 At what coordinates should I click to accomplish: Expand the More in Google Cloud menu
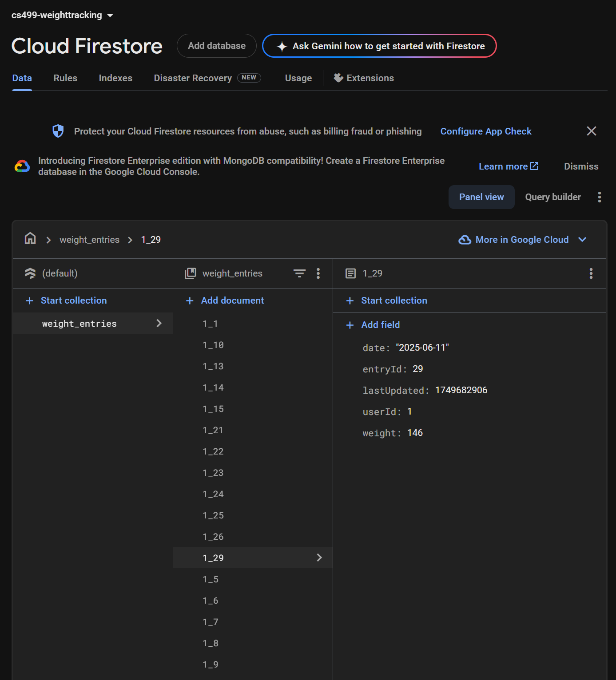tap(522, 240)
